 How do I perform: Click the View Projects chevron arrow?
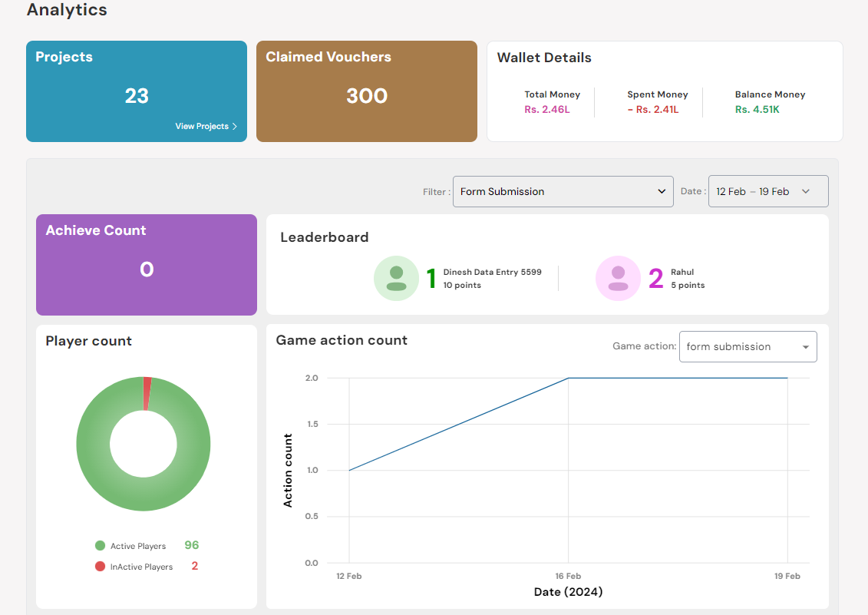click(x=235, y=127)
